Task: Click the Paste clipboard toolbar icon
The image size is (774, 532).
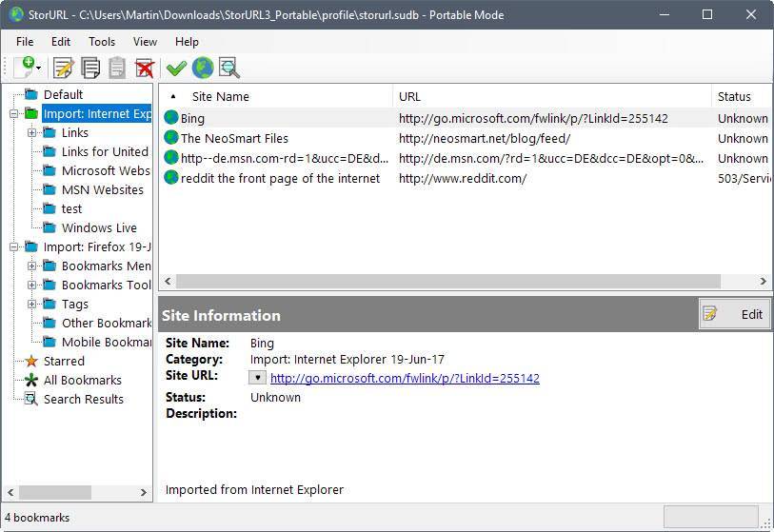Action: click(x=117, y=68)
